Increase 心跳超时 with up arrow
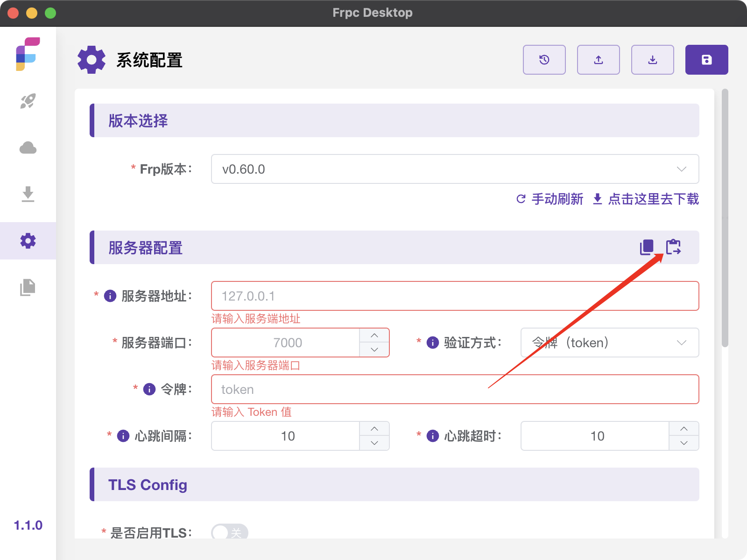Screen dimensions: 747x560 [x=684, y=429]
